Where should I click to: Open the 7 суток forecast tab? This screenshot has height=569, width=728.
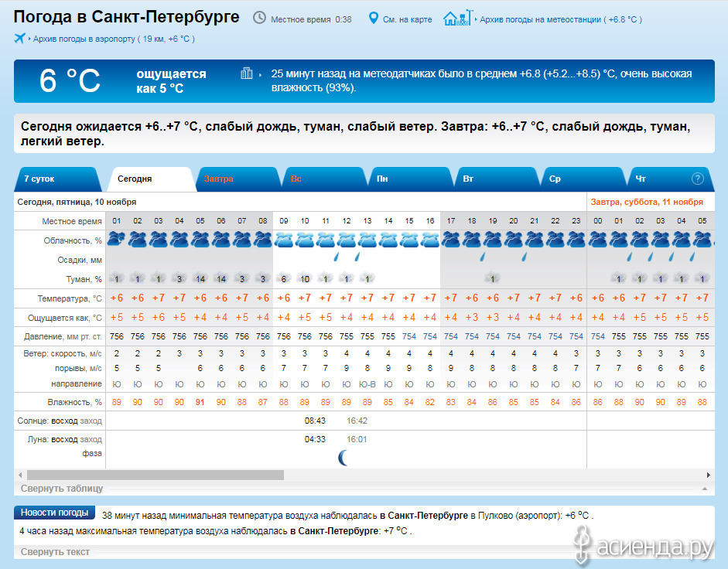tap(57, 179)
